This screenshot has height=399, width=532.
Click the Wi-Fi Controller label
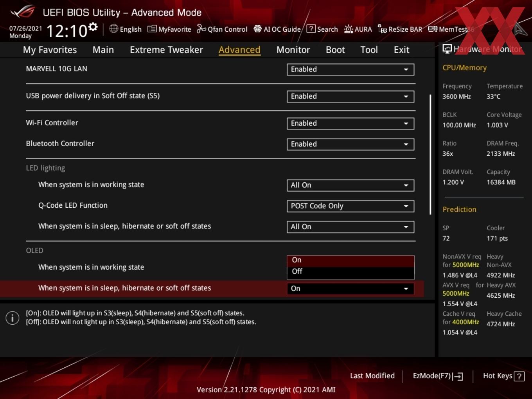52,123
